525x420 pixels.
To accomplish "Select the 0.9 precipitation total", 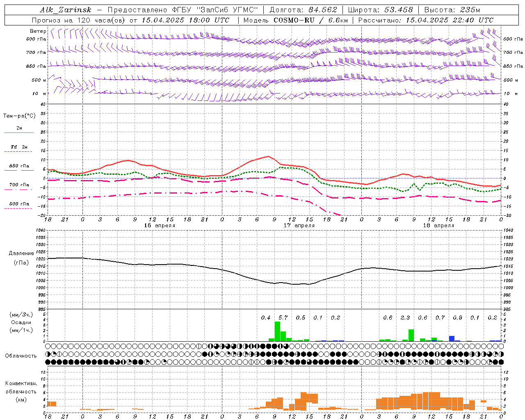I will (457, 317).
